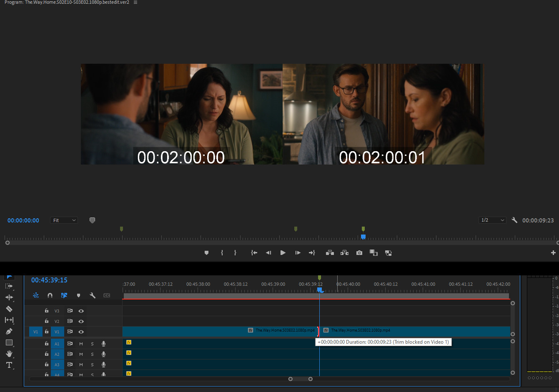The width and height of the screenshot is (559, 392).
Task: Solo audio track A3
Action: [92, 365]
